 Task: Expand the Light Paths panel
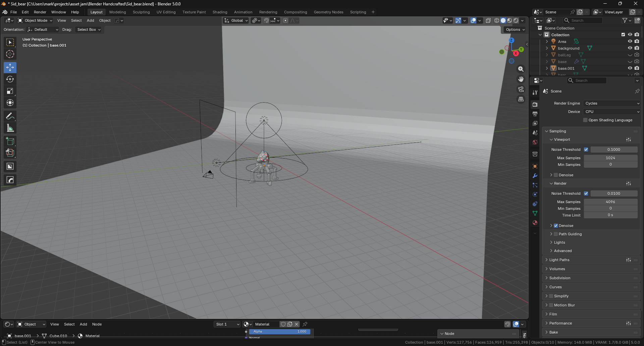coord(559,260)
